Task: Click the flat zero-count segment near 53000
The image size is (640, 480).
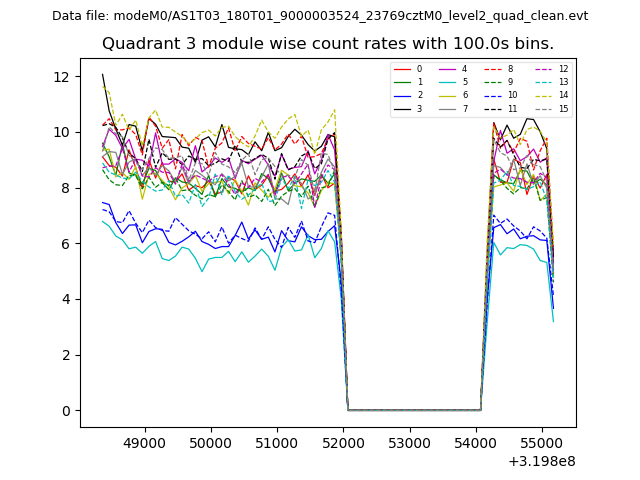Action: click(409, 410)
